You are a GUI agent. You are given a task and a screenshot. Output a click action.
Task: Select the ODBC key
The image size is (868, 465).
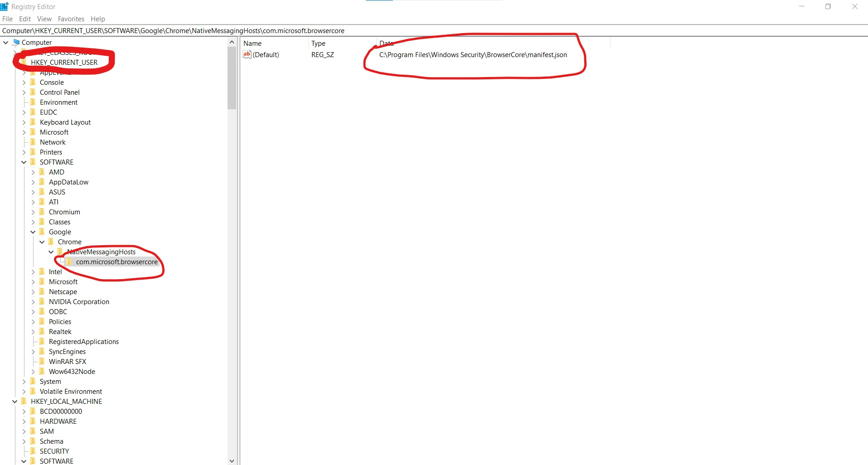tap(58, 312)
